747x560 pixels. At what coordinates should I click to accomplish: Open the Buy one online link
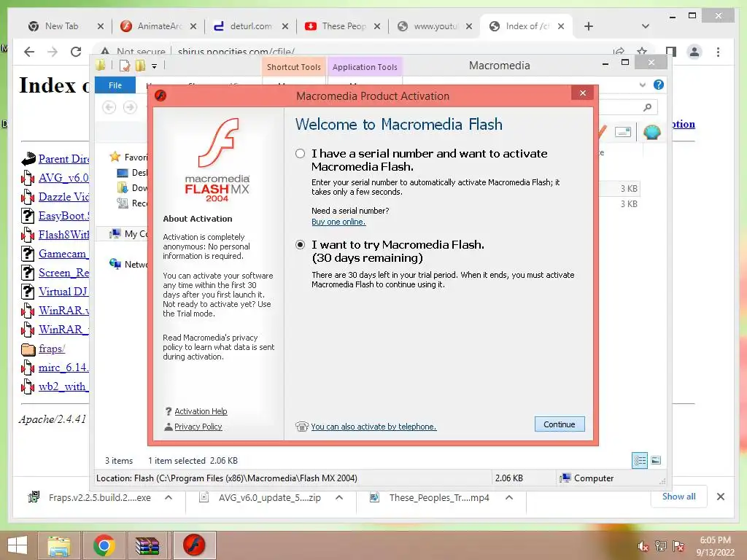click(338, 222)
